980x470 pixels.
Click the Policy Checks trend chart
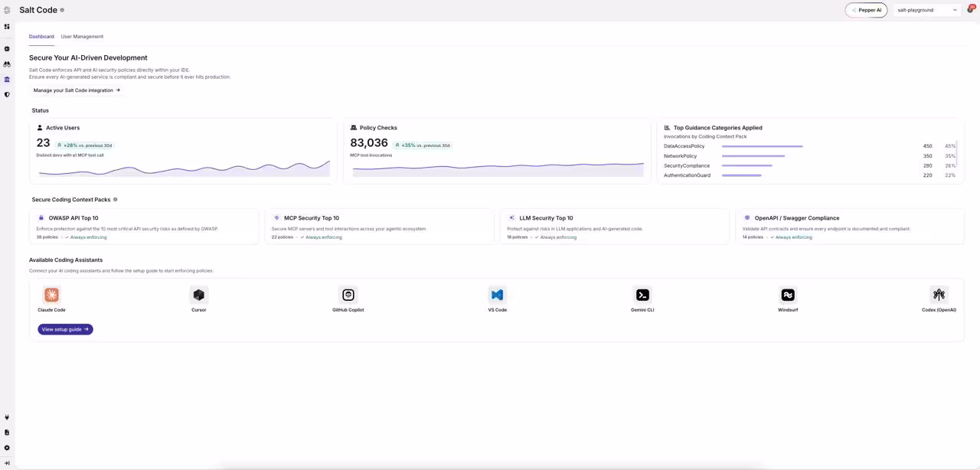tap(498, 169)
